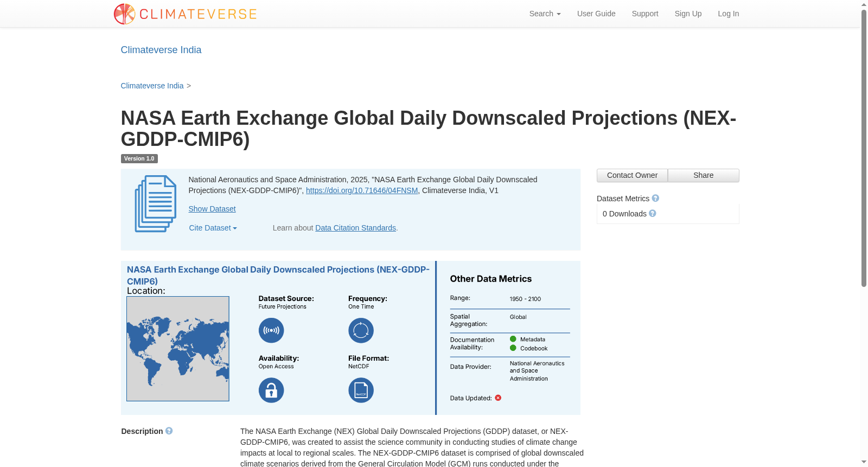Click the green Codebook availability dot
This screenshot has width=868, height=467.
pyautogui.click(x=513, y=348)
